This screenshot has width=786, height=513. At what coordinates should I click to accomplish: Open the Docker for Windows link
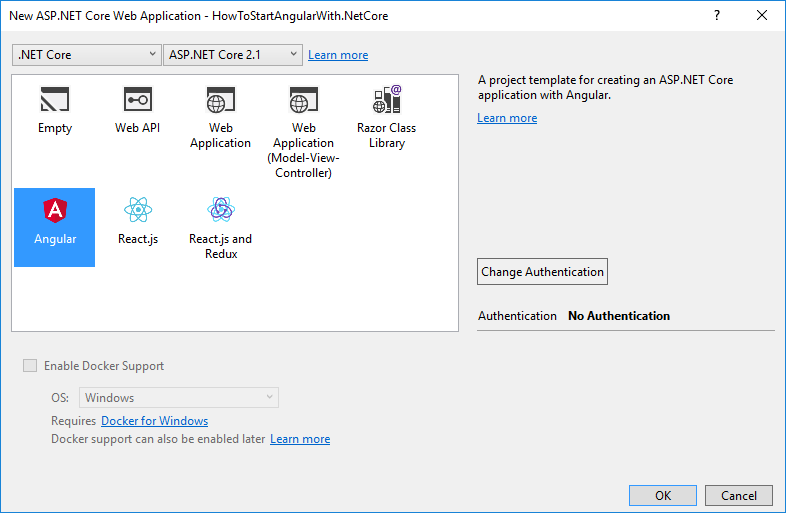tap(154, 421)
